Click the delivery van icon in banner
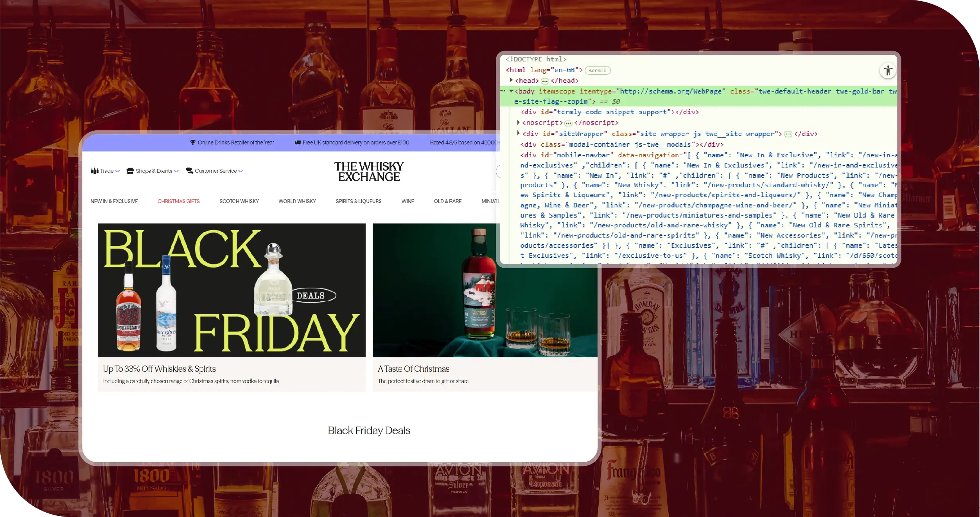This screenshot has width=980, height=517. pos(298,142)
